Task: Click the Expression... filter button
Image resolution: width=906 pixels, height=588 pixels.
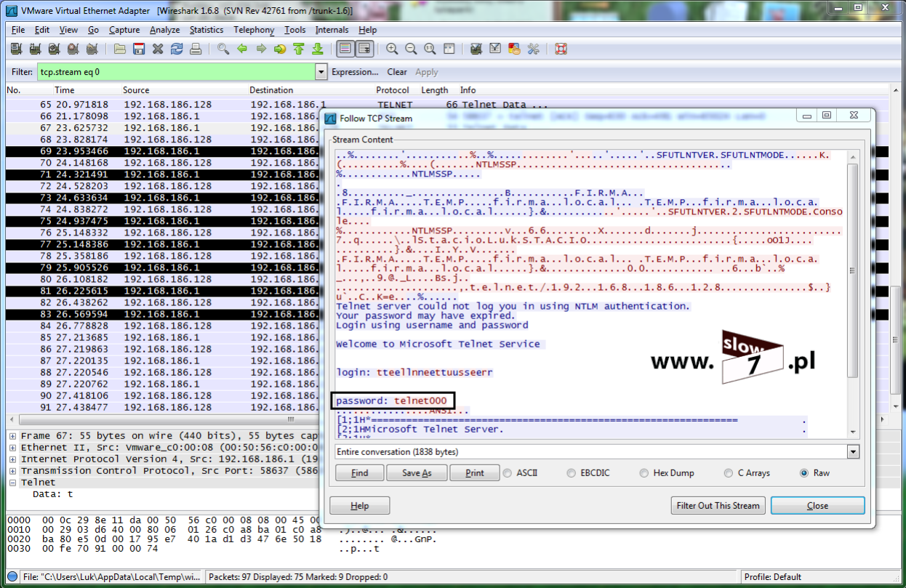Action: tap(355, 72)
